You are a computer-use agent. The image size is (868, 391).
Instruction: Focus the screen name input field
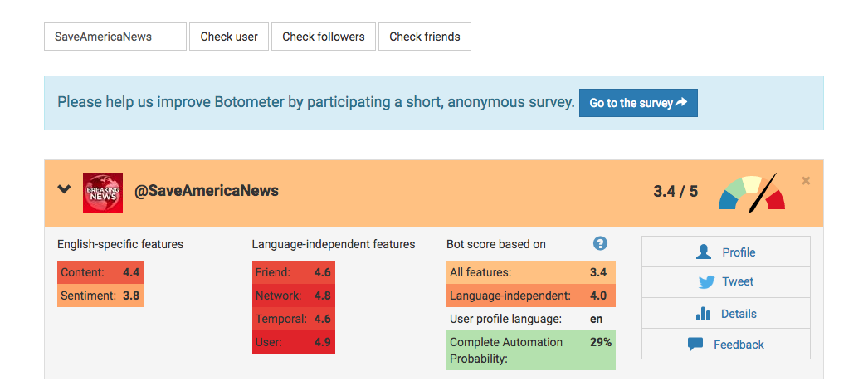pyautogui.click(x=115, y=37)
